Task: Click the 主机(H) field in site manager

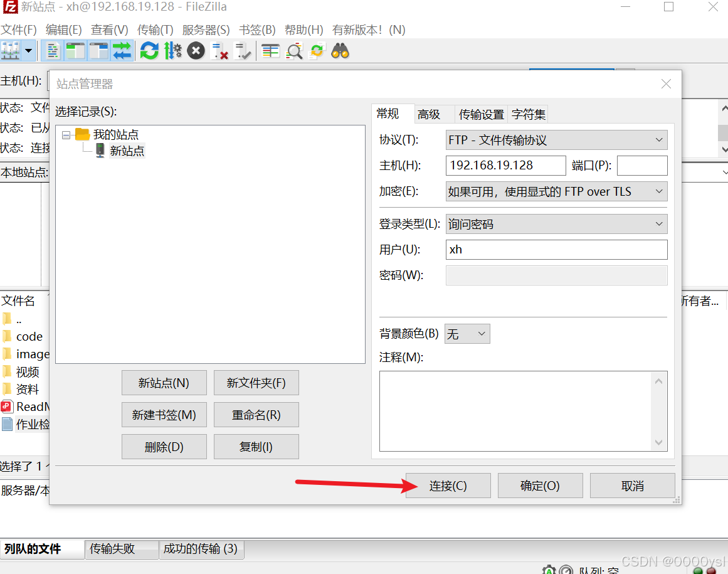Action: click(x=505, y=166)
